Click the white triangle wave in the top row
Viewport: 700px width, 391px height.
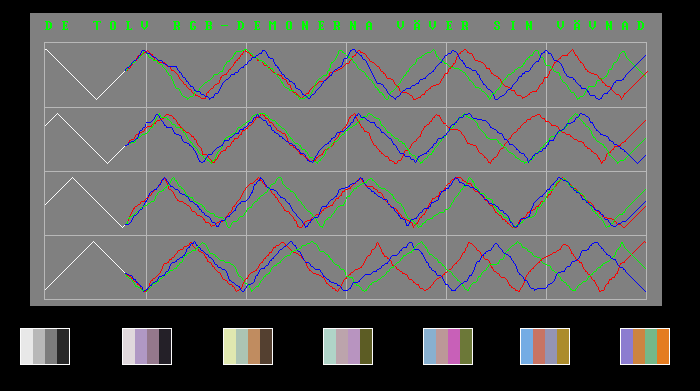pyautogui.click(x=85, y=74)
